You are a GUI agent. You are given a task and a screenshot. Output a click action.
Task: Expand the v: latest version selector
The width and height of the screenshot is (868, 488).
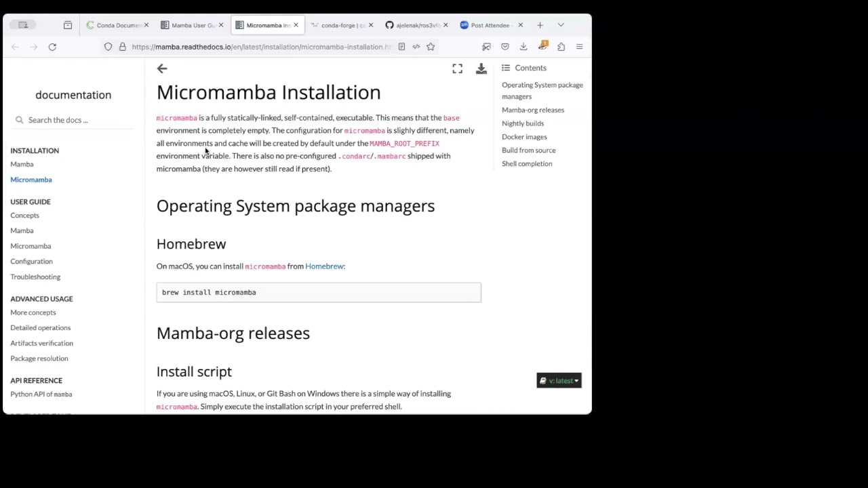click(559, 381)
